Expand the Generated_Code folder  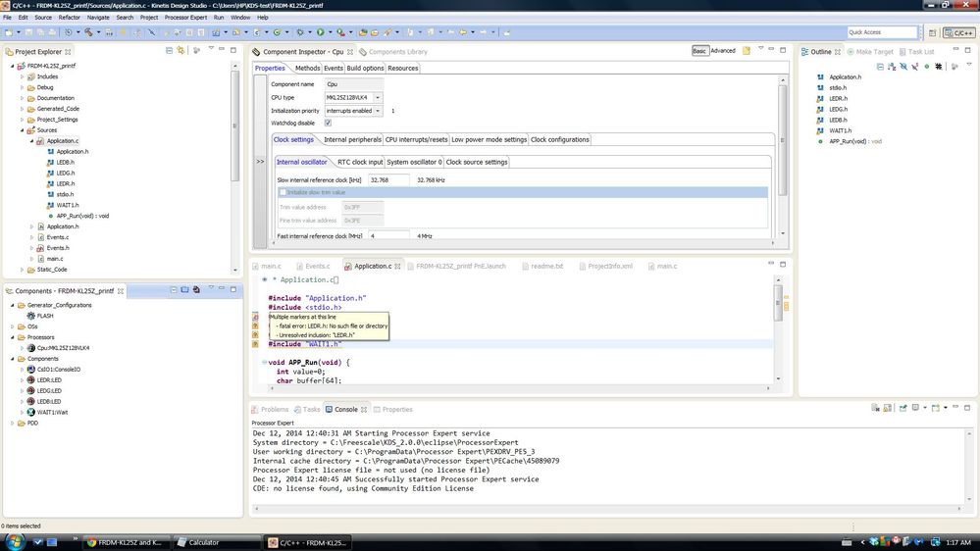pyautogui.click(x=22, y=109)
